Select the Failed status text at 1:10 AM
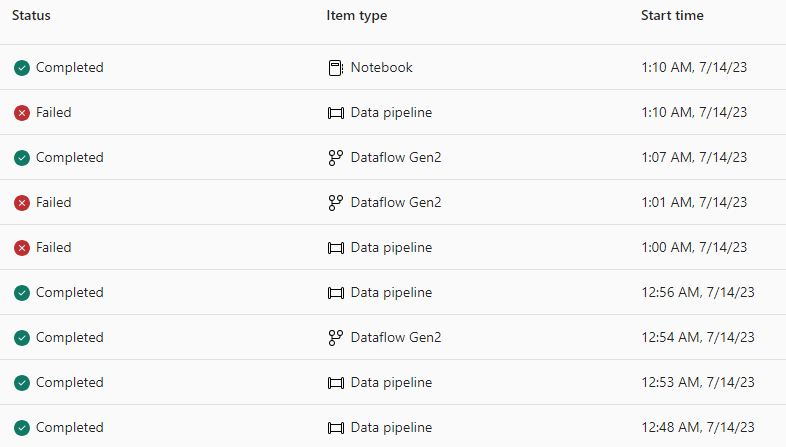 point(54,112)
